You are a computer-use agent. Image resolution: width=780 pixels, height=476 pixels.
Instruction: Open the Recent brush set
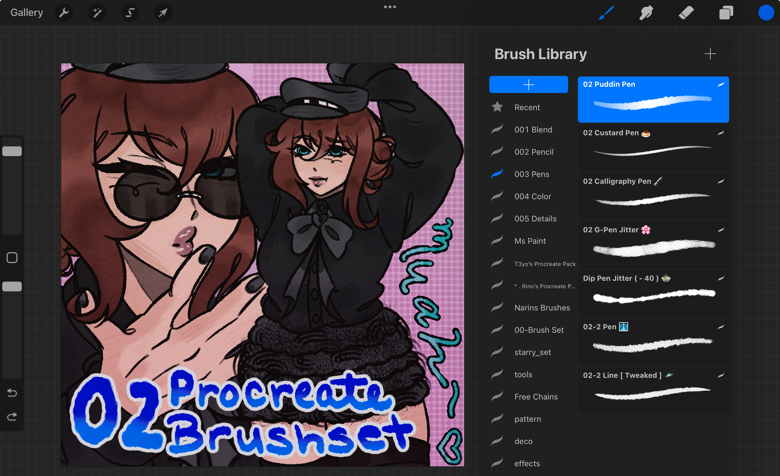coord(528,107)
